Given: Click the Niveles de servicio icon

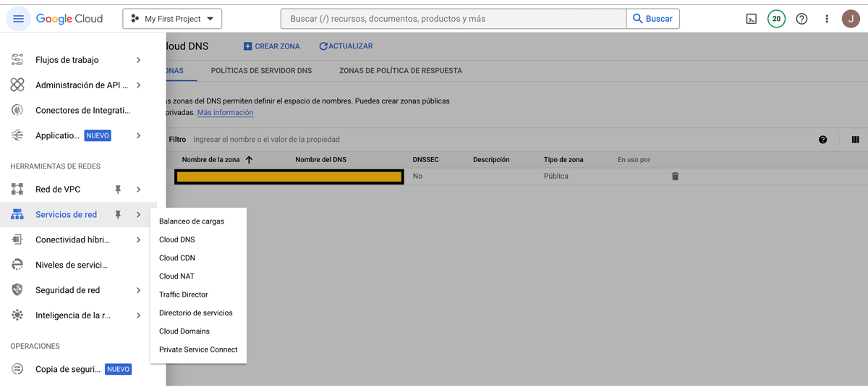Looking at the screenshot, I should tap(17, 265).
